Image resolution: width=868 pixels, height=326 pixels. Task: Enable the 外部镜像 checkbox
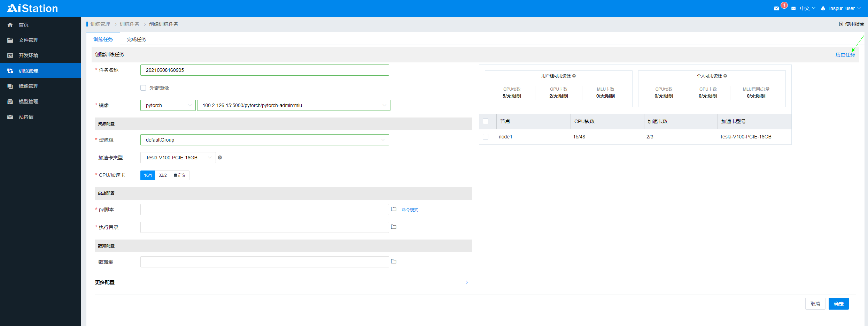143,88
